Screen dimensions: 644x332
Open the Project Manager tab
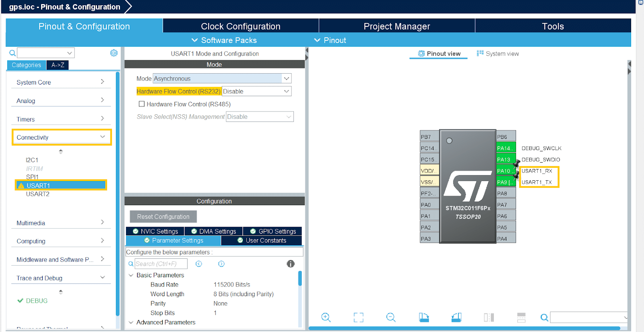[396, 27]
